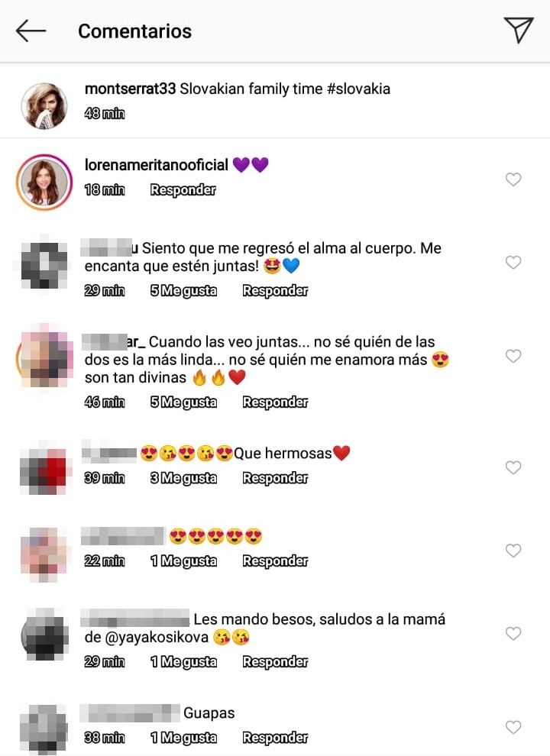Image resolution: width=550 pixels, height=756 pixels.
Task: Reply to the 'Guapas' comment
Action: click(275, 738)
